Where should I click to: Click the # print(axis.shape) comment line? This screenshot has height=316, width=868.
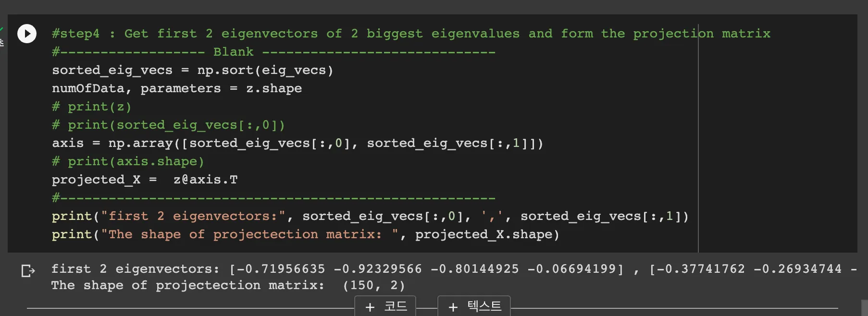(x=128, y=161)
